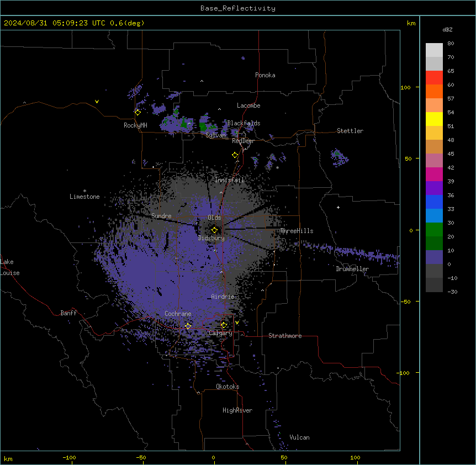Click the Lake Louise label
The width and height of the screenshot is (476, 465).
10,267
